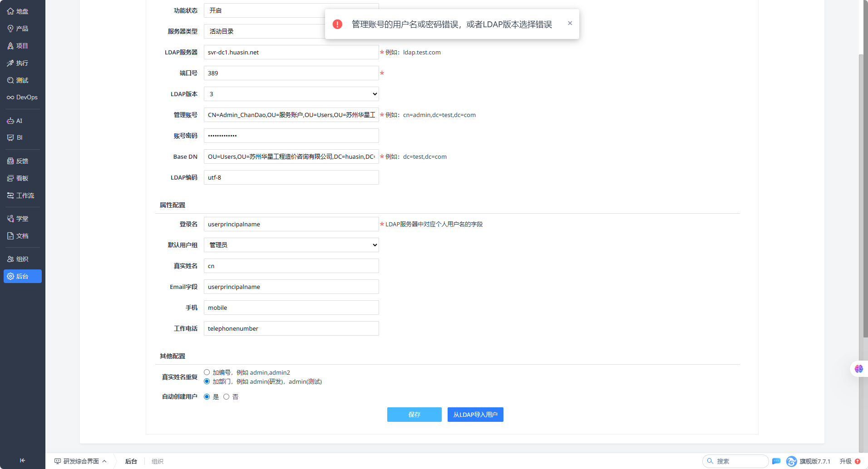Open the 工作流 workflow sidebar icon
The width and height of the screenshot is (868, 469).
point(10,195)
